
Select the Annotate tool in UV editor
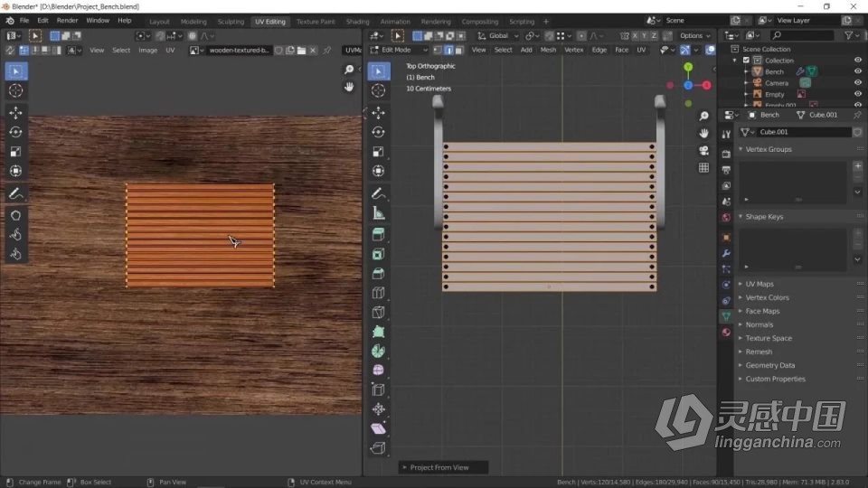coord(15,193)
